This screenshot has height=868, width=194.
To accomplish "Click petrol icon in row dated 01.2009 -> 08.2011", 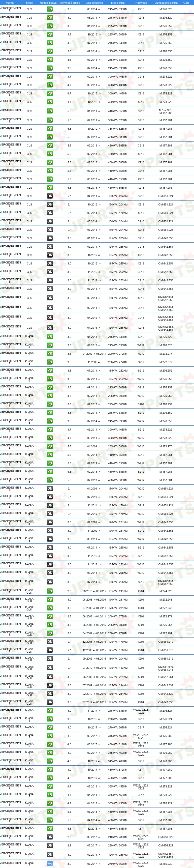I will coord(50,353).
